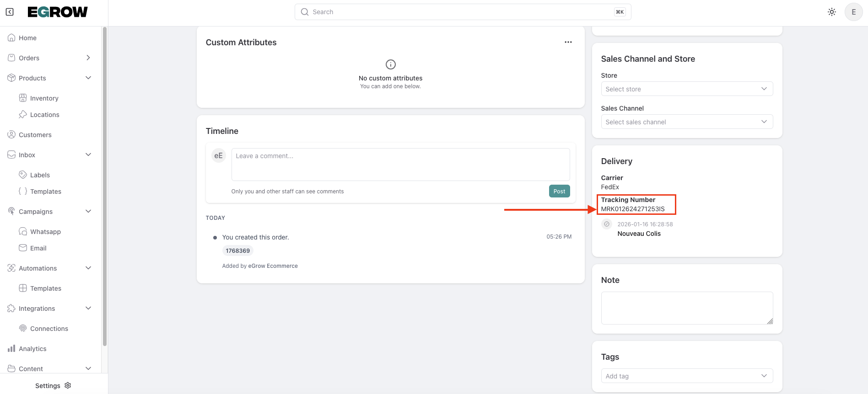This screenshot has height=394, width=868.
Task: Open Whatsapp campaigns
Action: coord(45,232)
